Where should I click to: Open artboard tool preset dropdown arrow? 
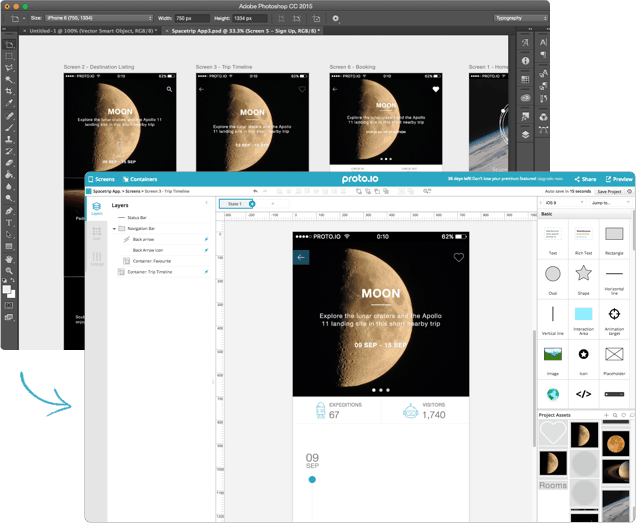(x=24, y=19)
